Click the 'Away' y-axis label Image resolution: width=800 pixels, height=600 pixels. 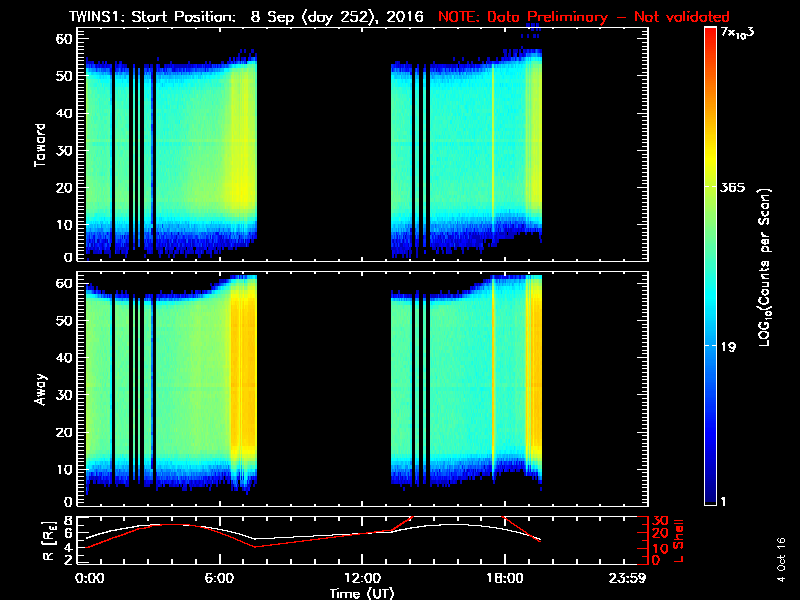tap(40, 390)
